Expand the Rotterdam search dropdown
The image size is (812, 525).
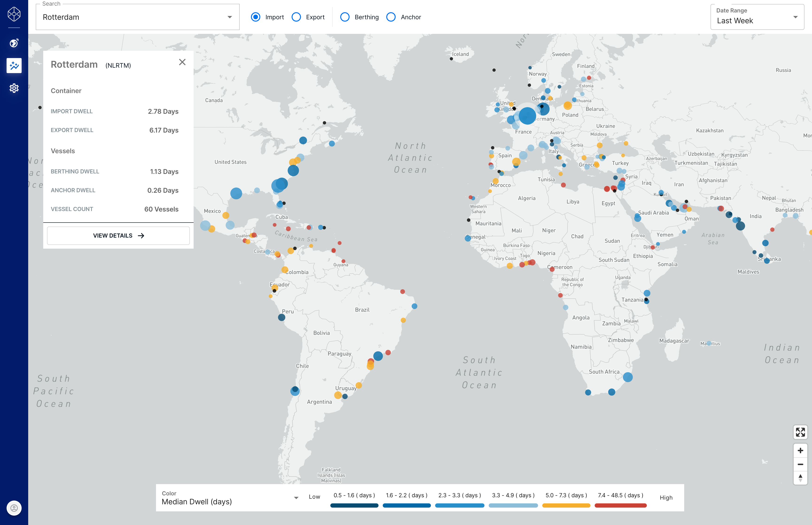coord(230,17)
